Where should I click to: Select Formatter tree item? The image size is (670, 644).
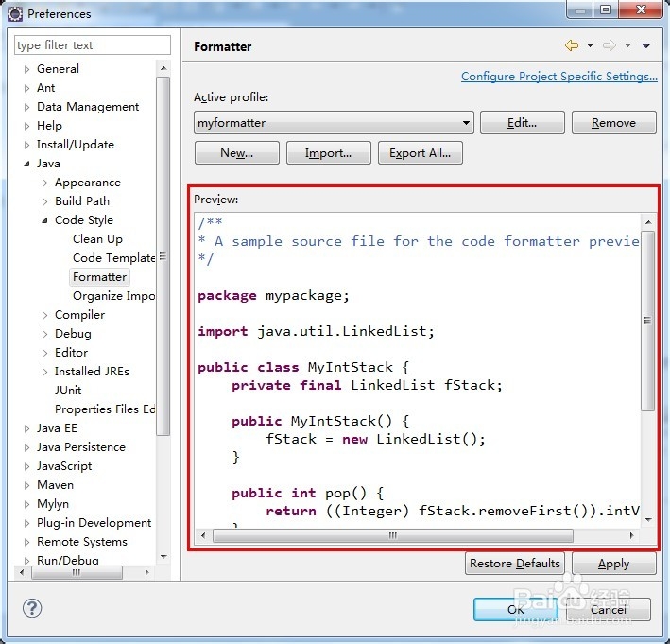(x=99, y=277)
